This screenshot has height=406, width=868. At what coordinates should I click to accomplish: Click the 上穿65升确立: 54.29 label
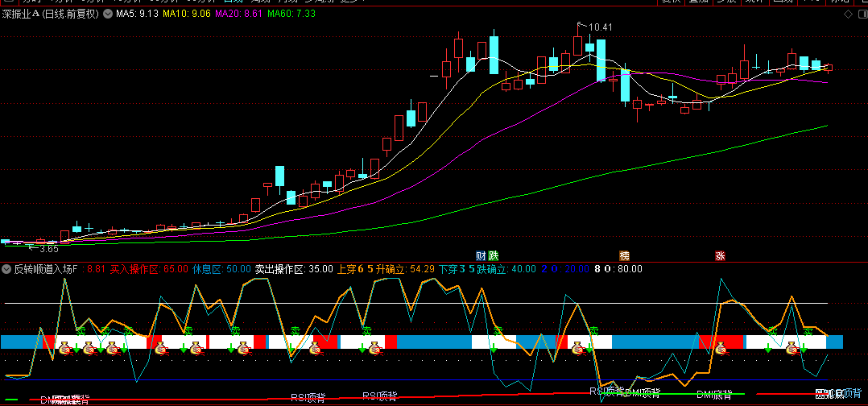pos(386,269)
